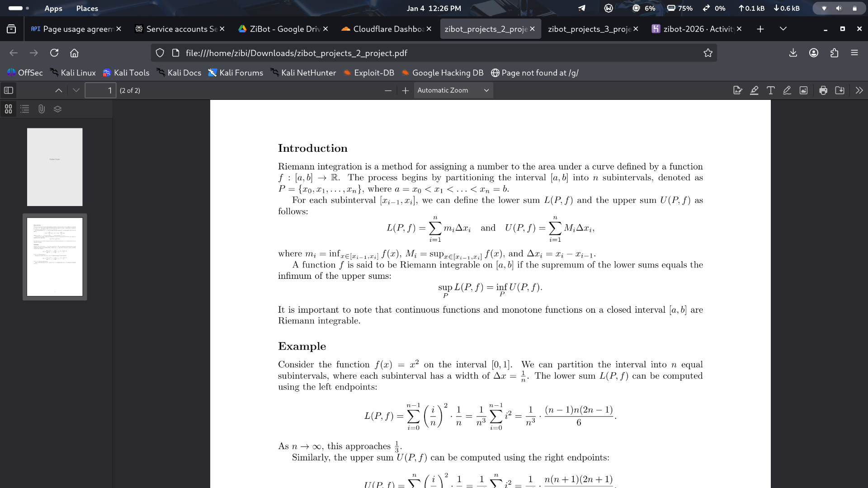868x488 pixels.
Task: Switch to zibot-2026 Activity tab
Action: click(x=697, y=29)
